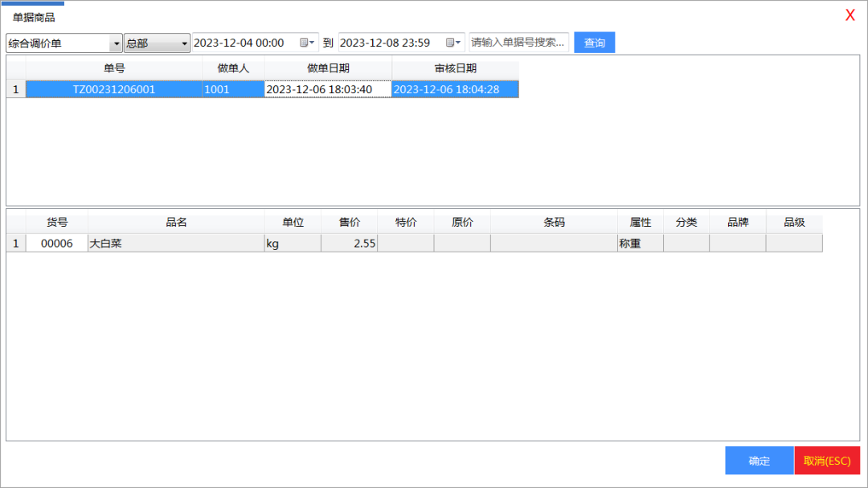Click the 2.55 price cell
Screen dimensions: 868x488
coord(350,243)
